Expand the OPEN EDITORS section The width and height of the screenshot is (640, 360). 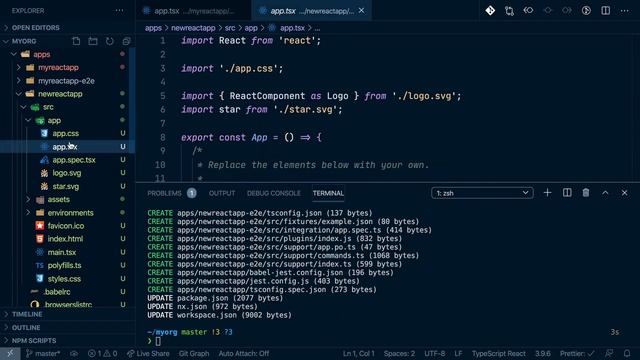pyautogui.click(x=36, y=28)
